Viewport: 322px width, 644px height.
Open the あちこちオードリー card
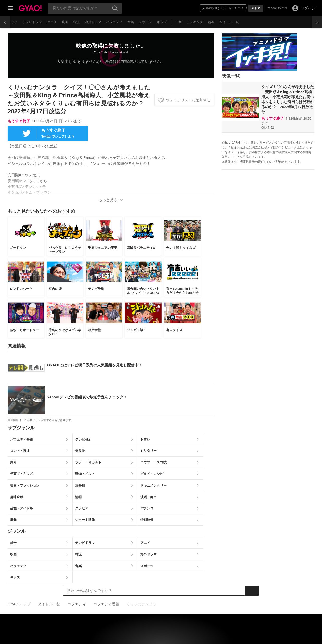point(26,318)
